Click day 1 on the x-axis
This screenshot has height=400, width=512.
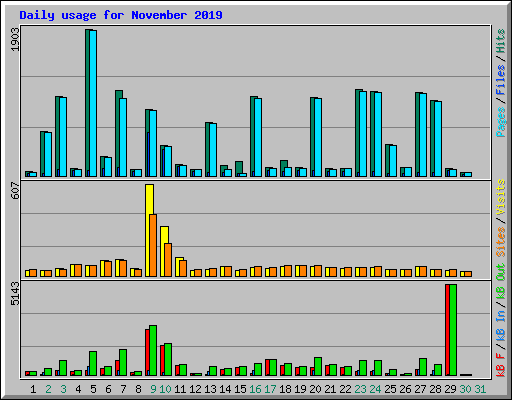pyautogui.click(x=33, y=389)
